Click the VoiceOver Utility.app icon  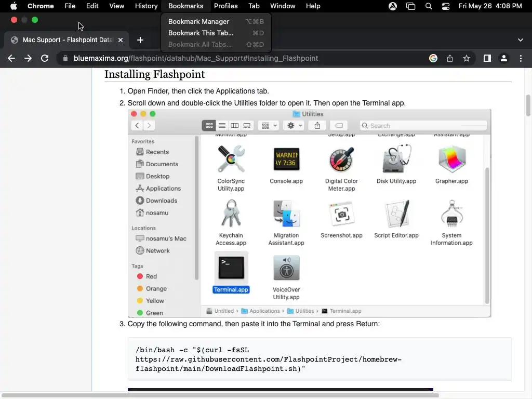(x=286, y=268)
